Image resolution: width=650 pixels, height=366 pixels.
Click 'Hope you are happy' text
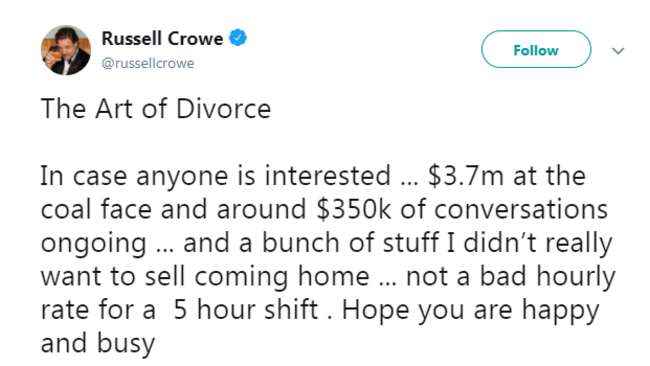coord(471,311)
